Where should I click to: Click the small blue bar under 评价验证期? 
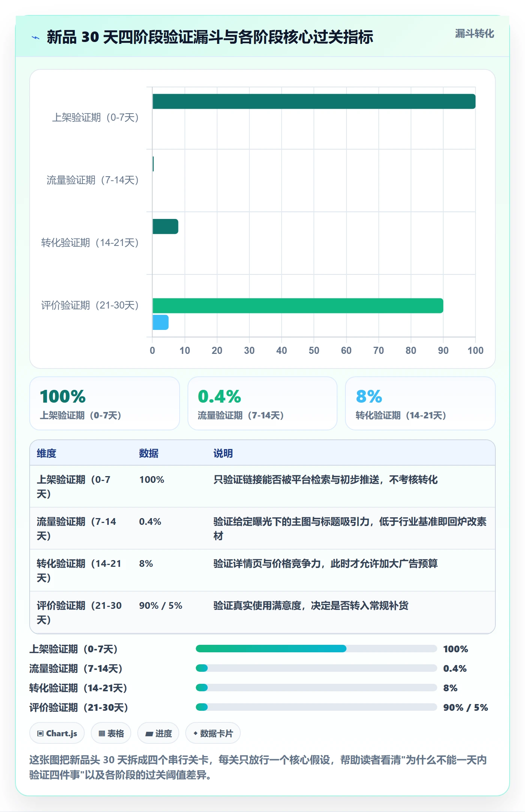(x=160, y=322)
